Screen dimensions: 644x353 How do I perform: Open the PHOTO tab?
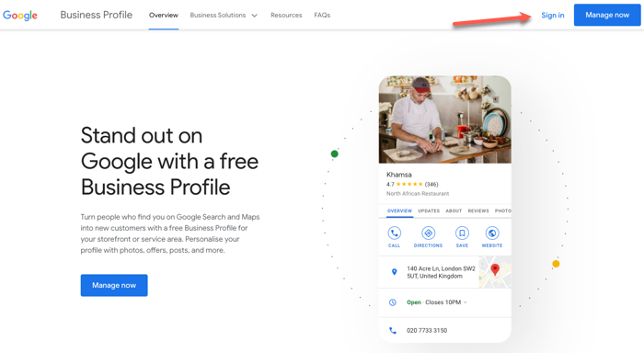502,211
